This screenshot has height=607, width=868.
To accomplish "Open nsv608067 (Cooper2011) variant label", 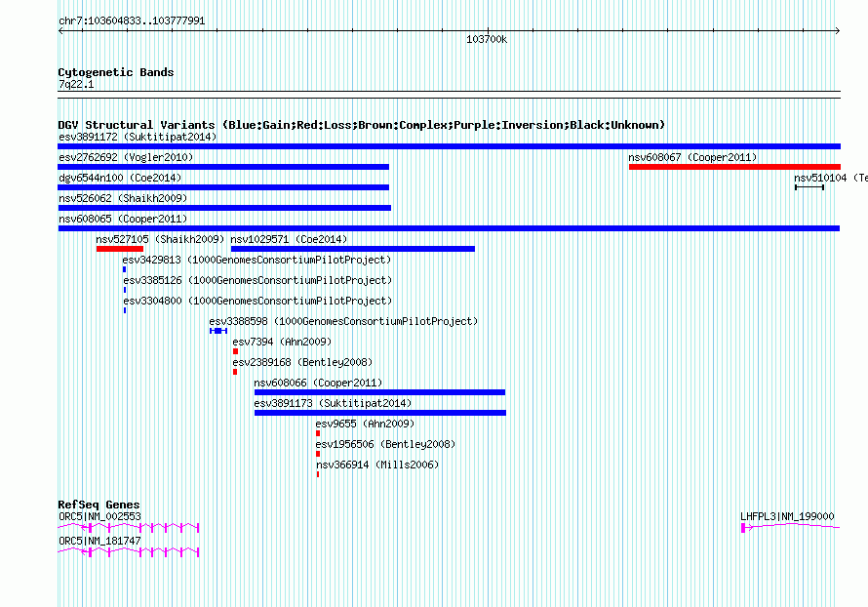I will pyautogui.click(x=692, y=157).
